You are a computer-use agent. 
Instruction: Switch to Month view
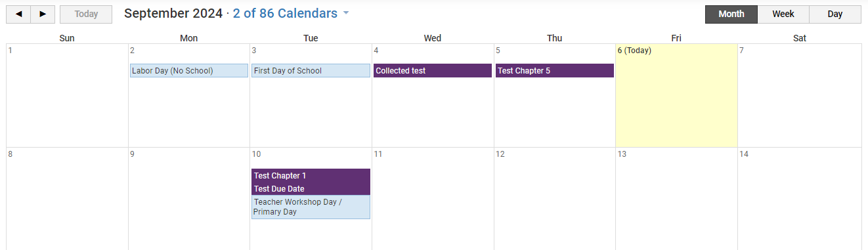tap(731, 14)
